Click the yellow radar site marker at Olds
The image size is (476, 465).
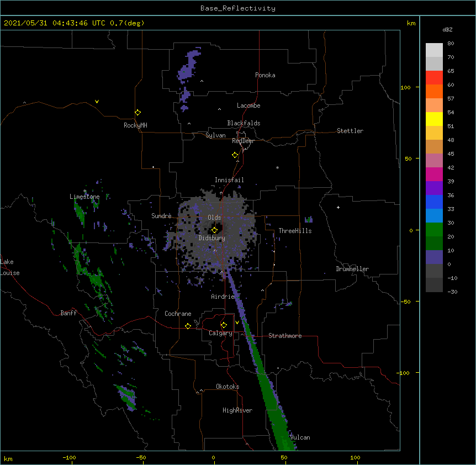pos(214,230)
